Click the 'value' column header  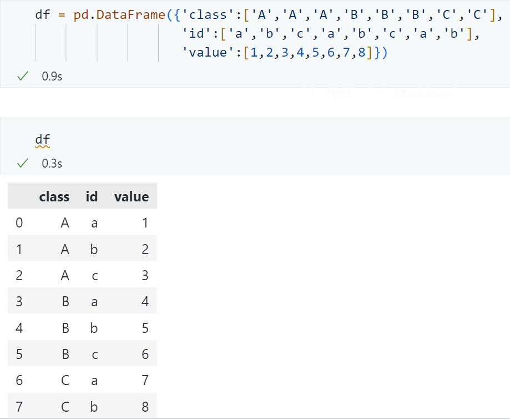click(x=132, y=196)
